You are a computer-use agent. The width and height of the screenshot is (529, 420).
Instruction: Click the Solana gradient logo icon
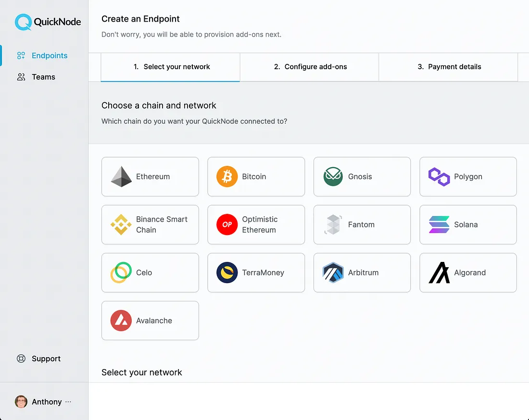click(439, 225)
